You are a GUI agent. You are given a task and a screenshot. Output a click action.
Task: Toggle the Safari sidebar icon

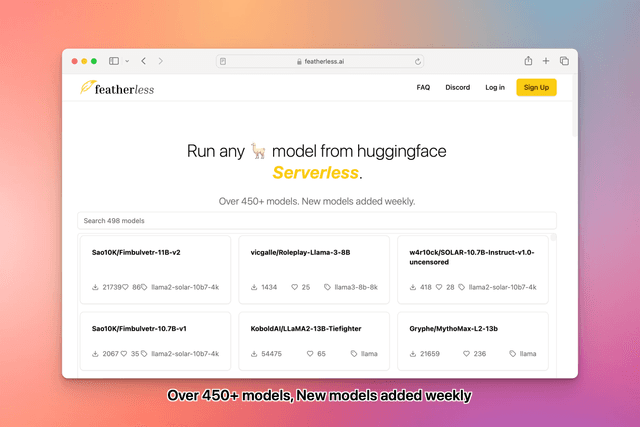[113, 61]
